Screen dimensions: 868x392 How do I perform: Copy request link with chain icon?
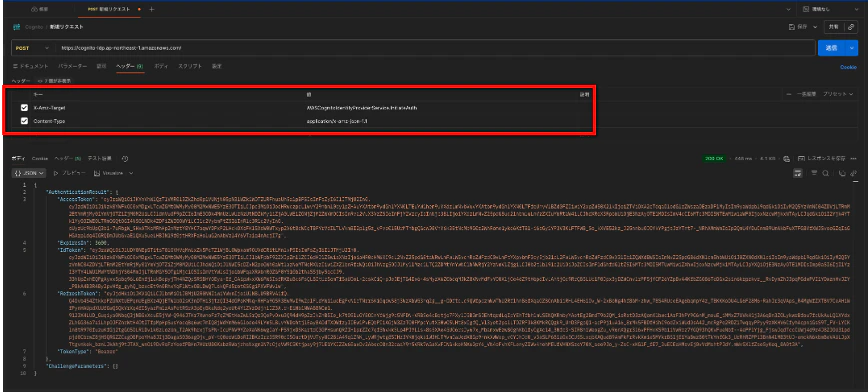pyautogui.click(x=851, y=27)
